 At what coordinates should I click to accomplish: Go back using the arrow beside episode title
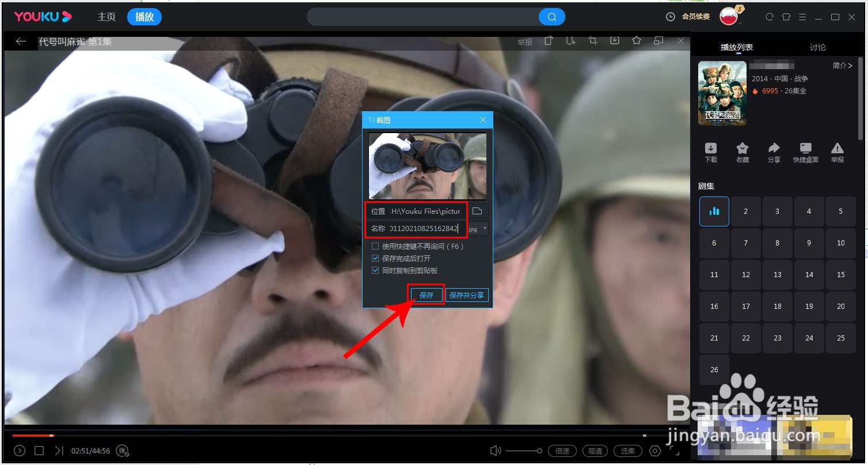coord(21,41)
